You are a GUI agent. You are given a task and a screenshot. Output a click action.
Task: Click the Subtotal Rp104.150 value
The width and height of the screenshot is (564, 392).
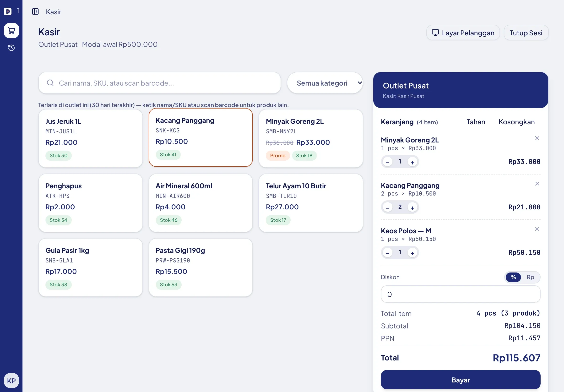tap(522, 326)
